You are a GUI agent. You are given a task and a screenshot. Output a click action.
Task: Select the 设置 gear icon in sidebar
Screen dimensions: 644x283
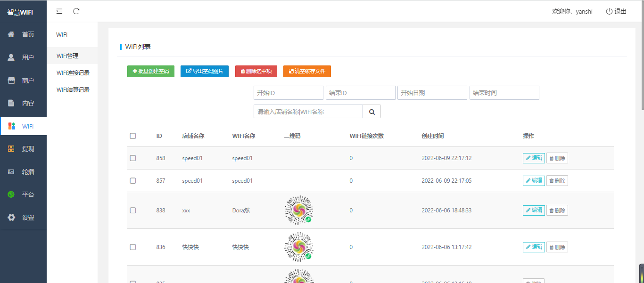coord(11,218)
